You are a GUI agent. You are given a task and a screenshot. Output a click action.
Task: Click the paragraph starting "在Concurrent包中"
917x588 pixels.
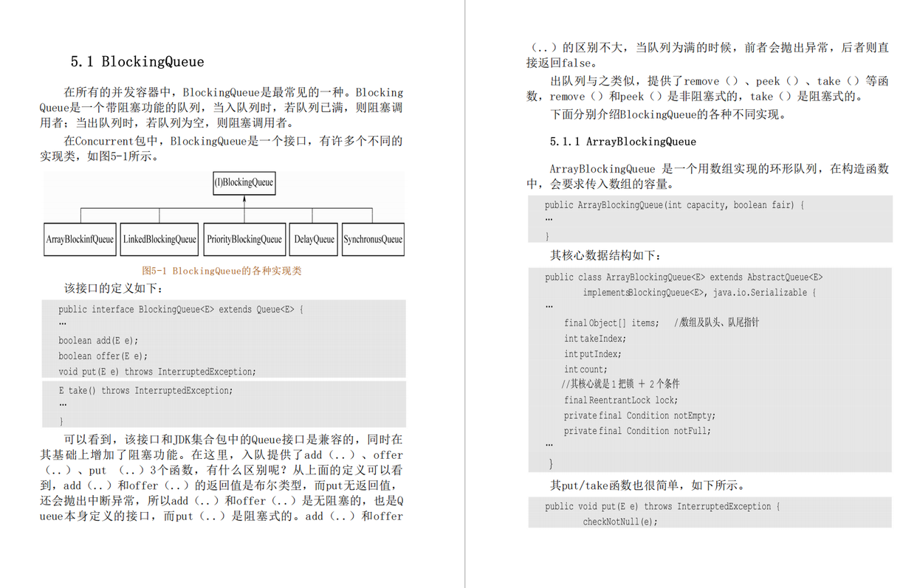click(x=221, y=148)
